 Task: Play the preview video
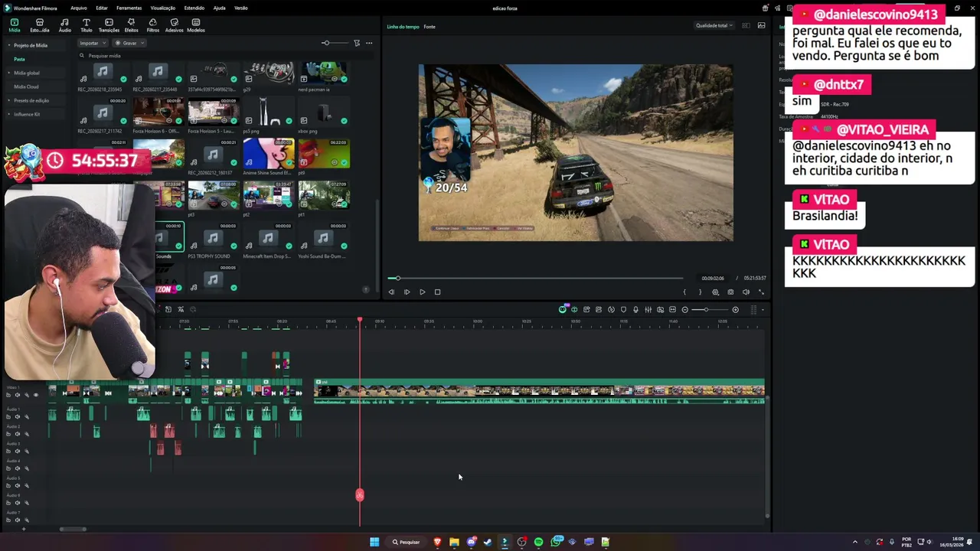(x=422, y=292)
